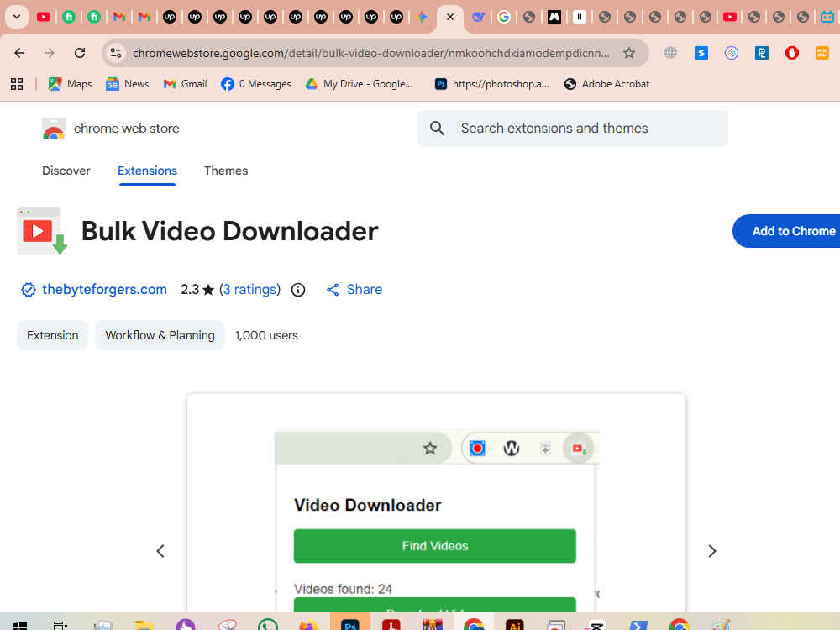Click the 1,000 users text
Image resolution: width=840 pixels, height=630 pixels.
point(266,335)
